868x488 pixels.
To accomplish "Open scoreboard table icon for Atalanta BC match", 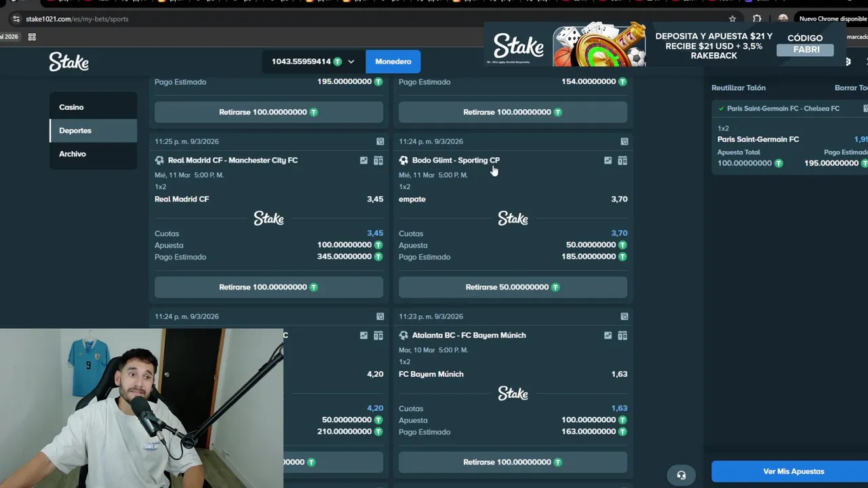I will click(623, 335).
